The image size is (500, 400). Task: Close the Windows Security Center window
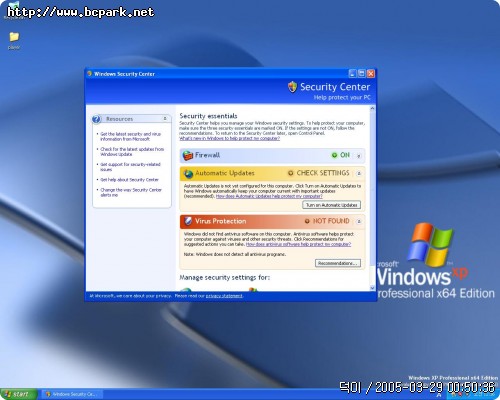(371, 74)
